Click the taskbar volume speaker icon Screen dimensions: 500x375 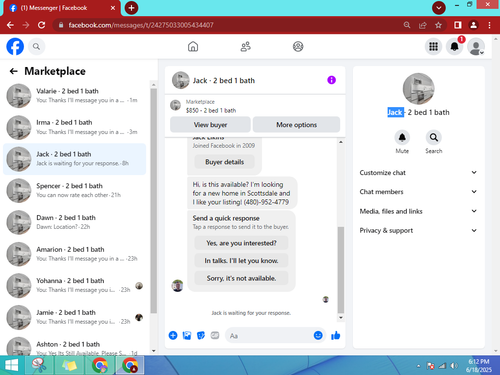pyautogui.click(x=454, y=366)
